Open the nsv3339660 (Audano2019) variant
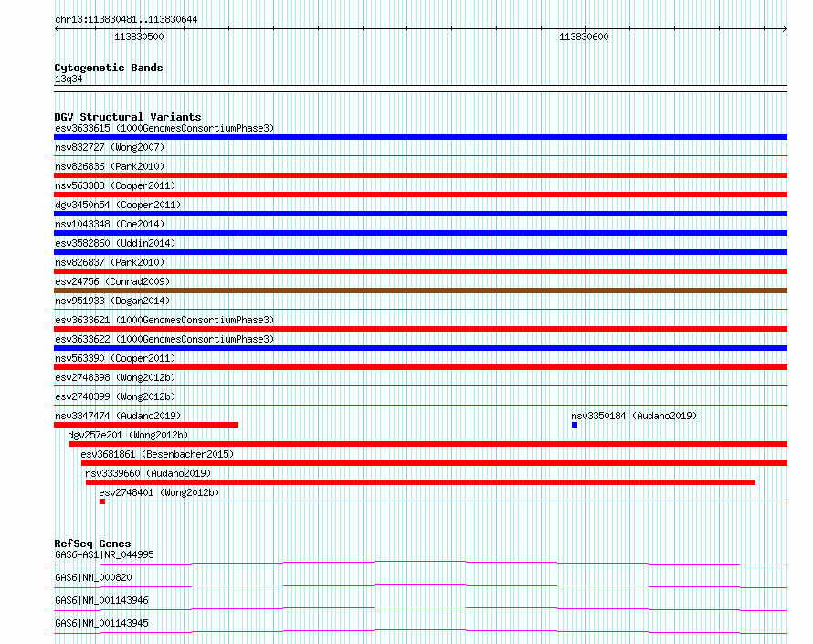Viewport: 813px width, 644px height. coord(148,473)
